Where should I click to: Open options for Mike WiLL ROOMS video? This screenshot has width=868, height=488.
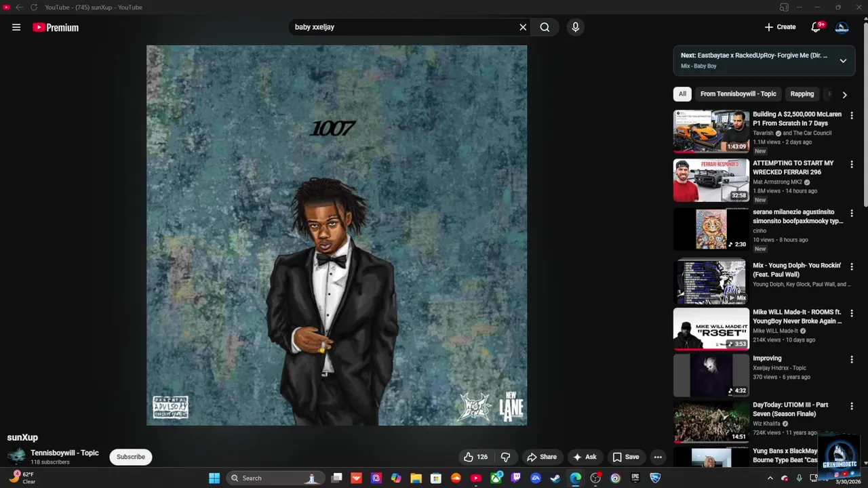(852, 313)
